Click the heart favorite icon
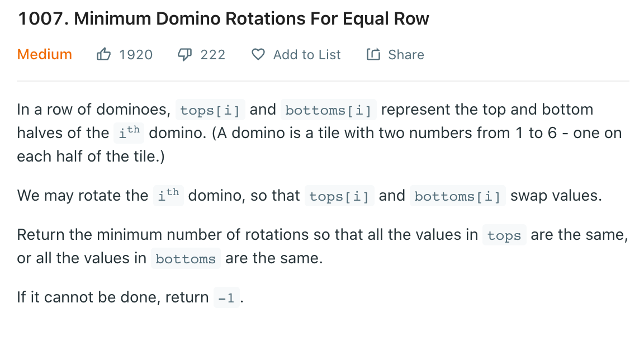The height and width of the screenshot is (360, 644). click(x=258, y=54)
